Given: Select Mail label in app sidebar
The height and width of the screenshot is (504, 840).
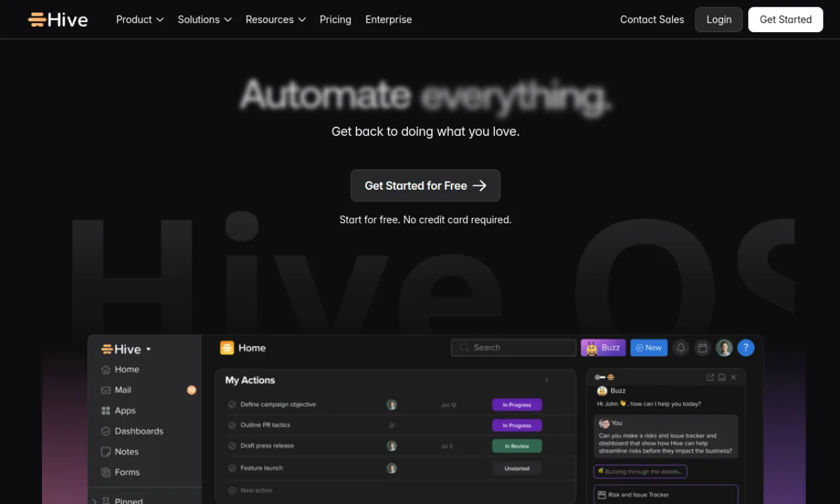Looking at the screenshot, I should [123, 390].
